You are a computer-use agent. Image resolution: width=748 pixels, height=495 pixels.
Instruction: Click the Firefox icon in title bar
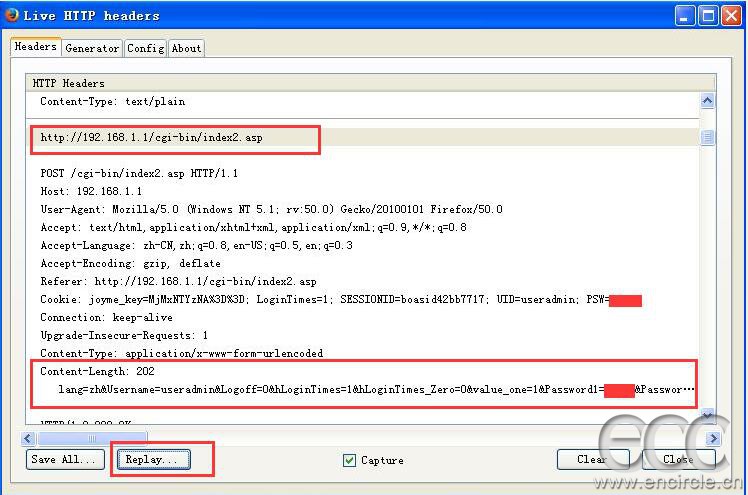click(x=10, y=14)
